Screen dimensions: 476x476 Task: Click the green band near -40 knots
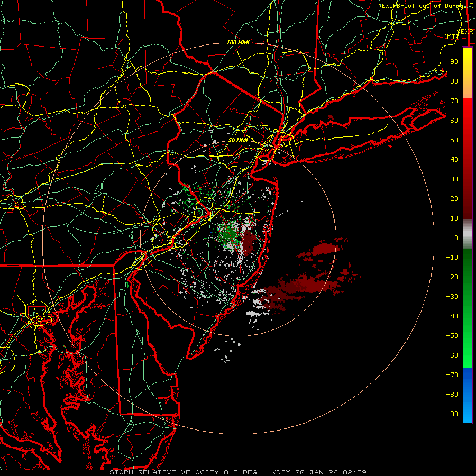(467, 316)
